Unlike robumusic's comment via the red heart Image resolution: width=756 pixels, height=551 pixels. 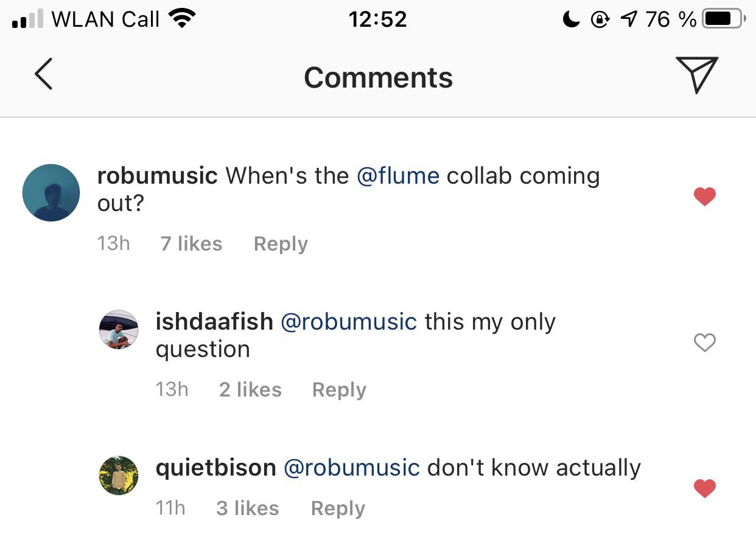(x=704, y=196)
